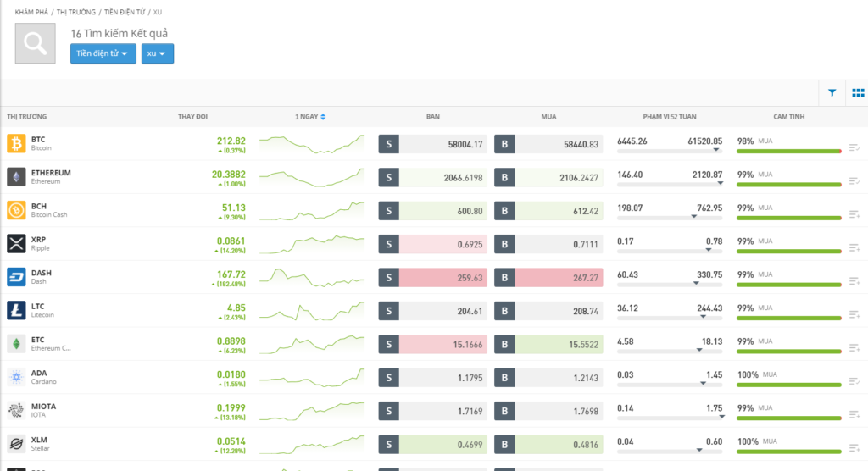Click the Ethereum Classic coin icon
Image resolution: width=868 pixels, height=471 pixels.
click(x=16, y=344)
